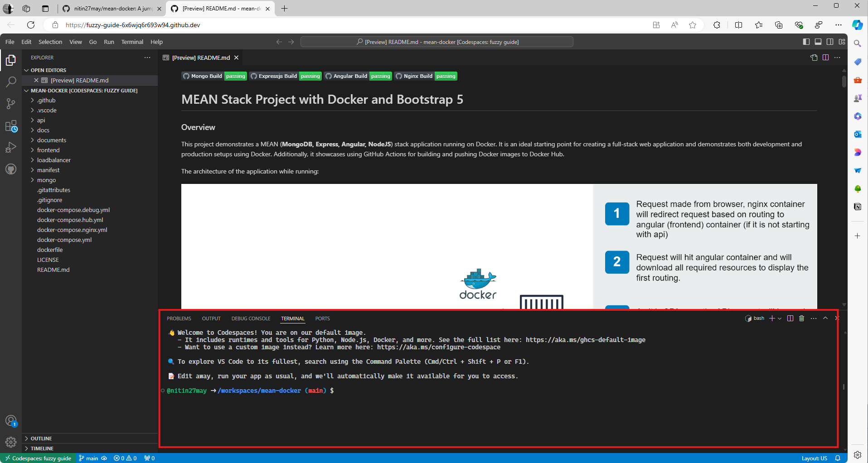This screenshot has height=463, width=868.
Task: Open the Search view in activity bar
Action: 11,82
